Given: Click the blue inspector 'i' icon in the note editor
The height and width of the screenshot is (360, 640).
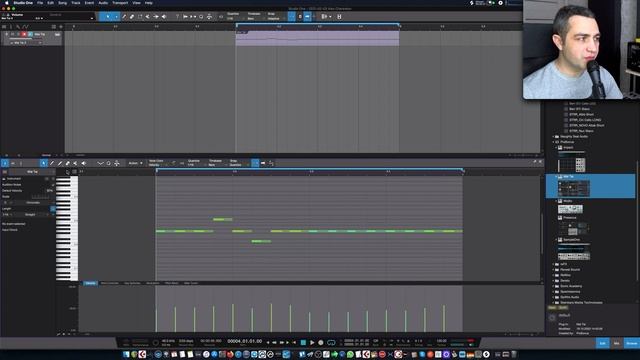Looking at the screenshot, I should pyautogui.click(x=4, y=163).
